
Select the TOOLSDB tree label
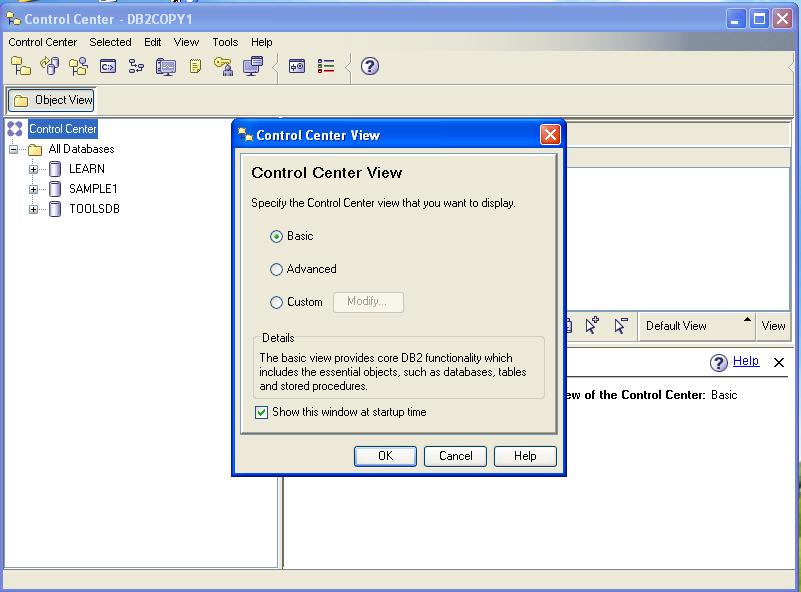click(x=95, y=209)
